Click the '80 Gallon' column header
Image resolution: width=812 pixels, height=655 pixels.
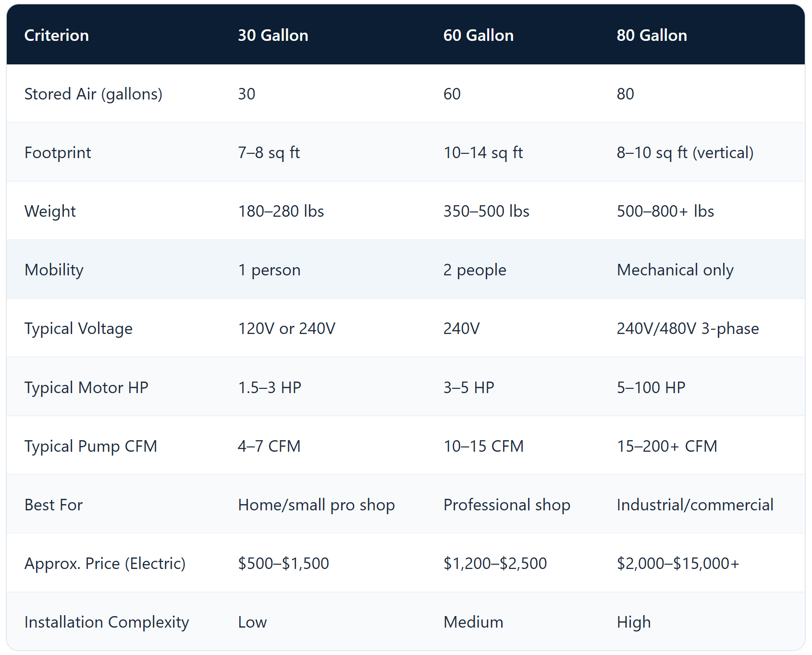click(652, 35)
